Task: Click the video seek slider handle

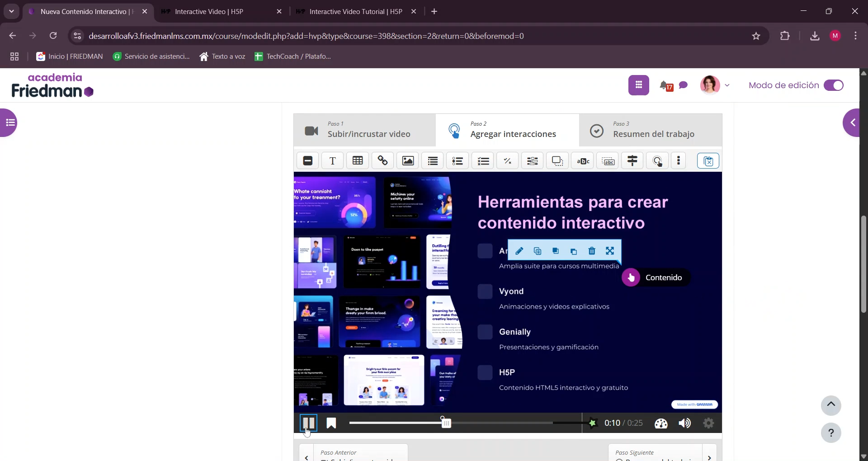Action: tap(446, 423)
